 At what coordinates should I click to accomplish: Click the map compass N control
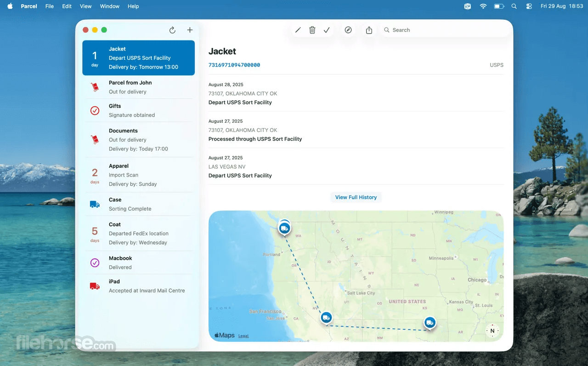492,331
